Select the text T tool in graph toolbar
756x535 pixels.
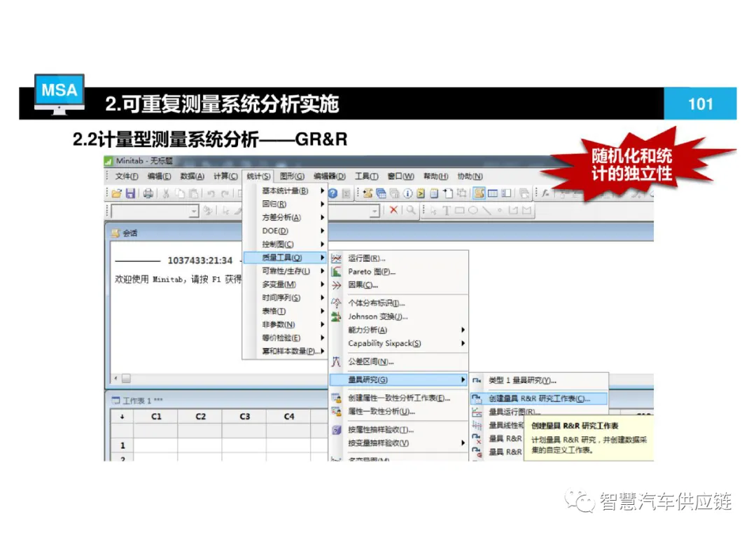pos(447,210)
